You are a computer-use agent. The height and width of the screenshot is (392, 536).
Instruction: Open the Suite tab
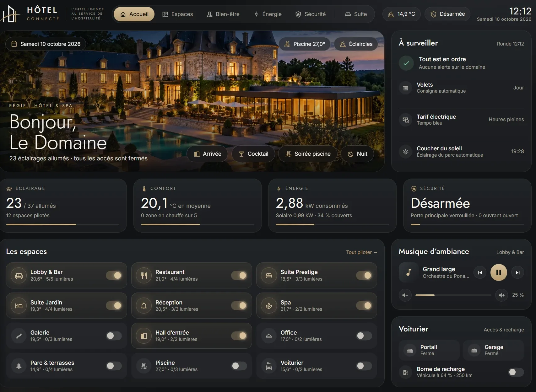coord(356,14)
